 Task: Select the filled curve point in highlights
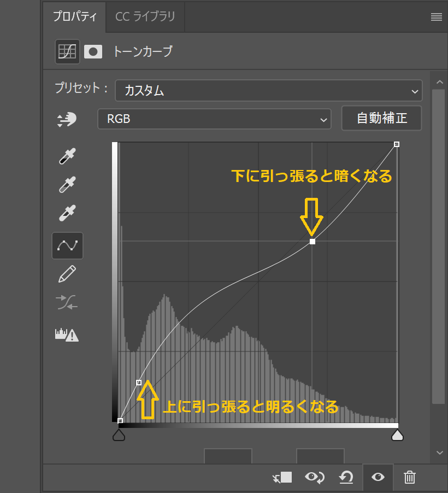[312, 242]
